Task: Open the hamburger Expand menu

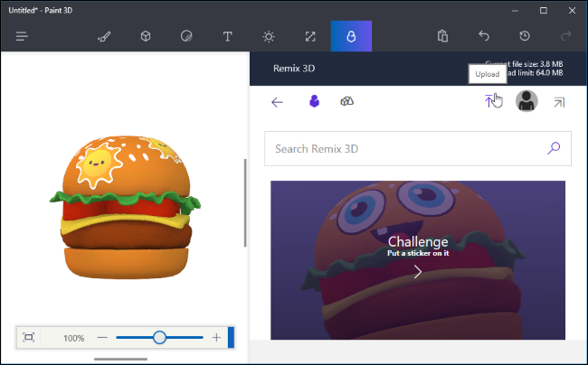Action: click(x=22, y=36)
